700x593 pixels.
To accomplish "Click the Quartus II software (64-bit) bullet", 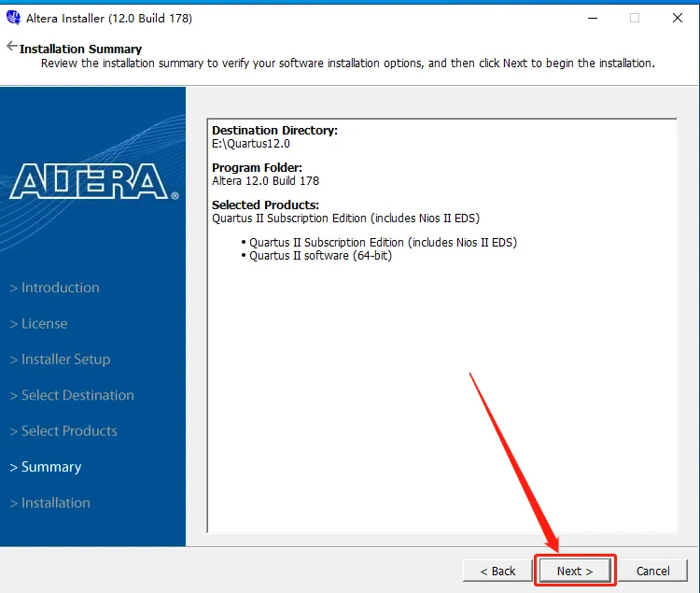I will [320, 256].
